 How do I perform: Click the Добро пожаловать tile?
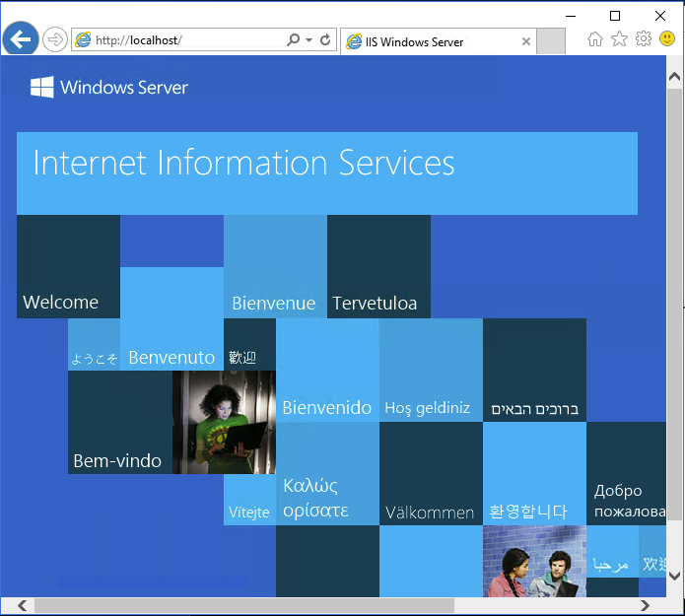click(x=627, y=473)
